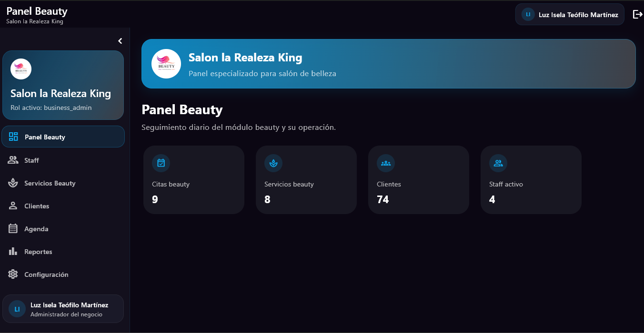644x333 pixels.
Task: Click the LI avatar in the header
Action: click(x=528, y=14)
